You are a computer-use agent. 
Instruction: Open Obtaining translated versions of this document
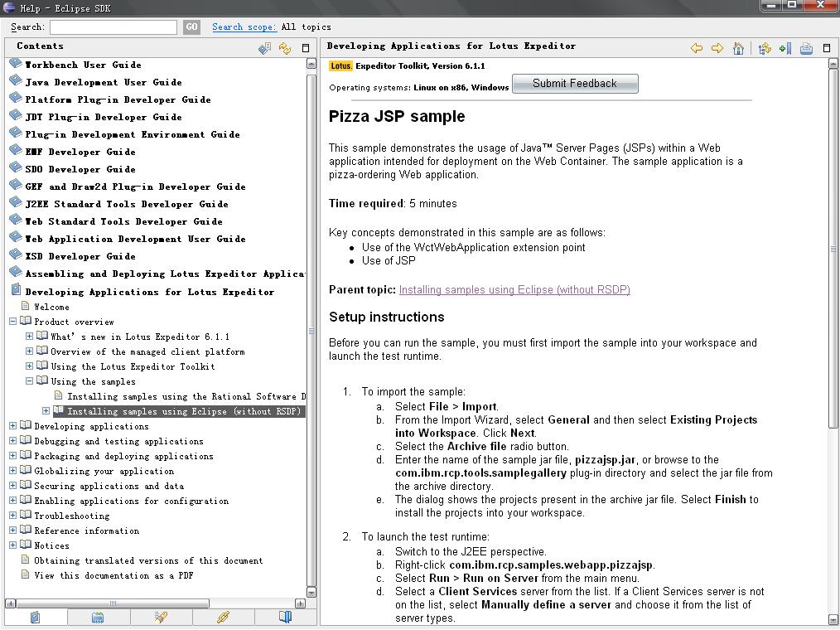click(x=148, y=560)
